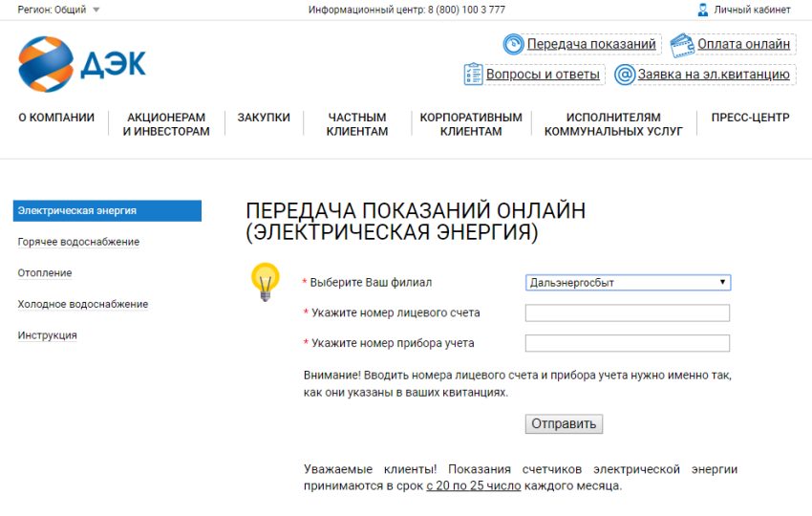Click the notepad icon beside Вопросы и ответы
The height and width of the screenshot is (516, 812).
(x=473, y=75)
